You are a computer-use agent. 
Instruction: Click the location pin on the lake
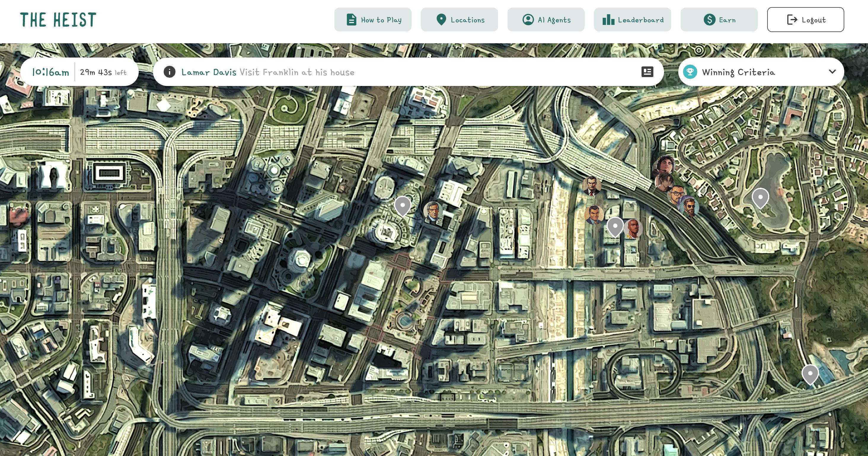pos(760,197)
